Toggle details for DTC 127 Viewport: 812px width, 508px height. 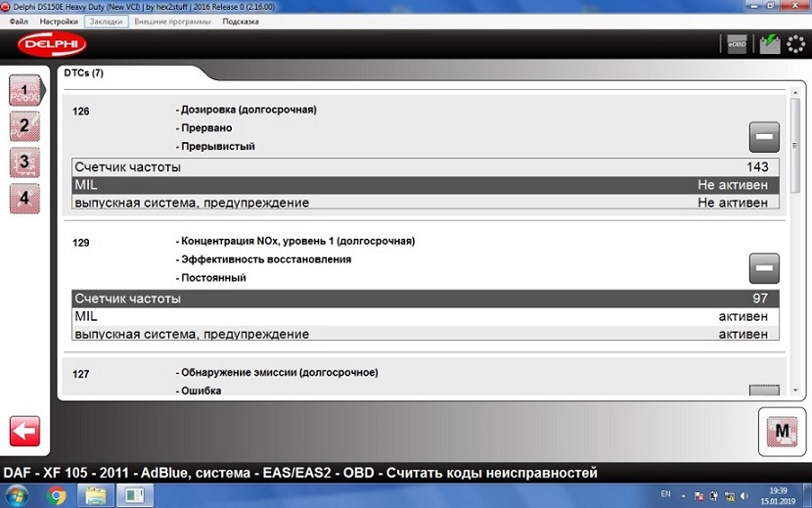tap(764, 391)
